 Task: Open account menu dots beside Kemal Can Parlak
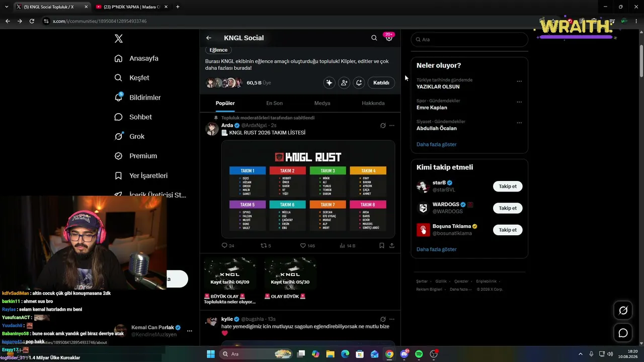click(x=190, y=331)
